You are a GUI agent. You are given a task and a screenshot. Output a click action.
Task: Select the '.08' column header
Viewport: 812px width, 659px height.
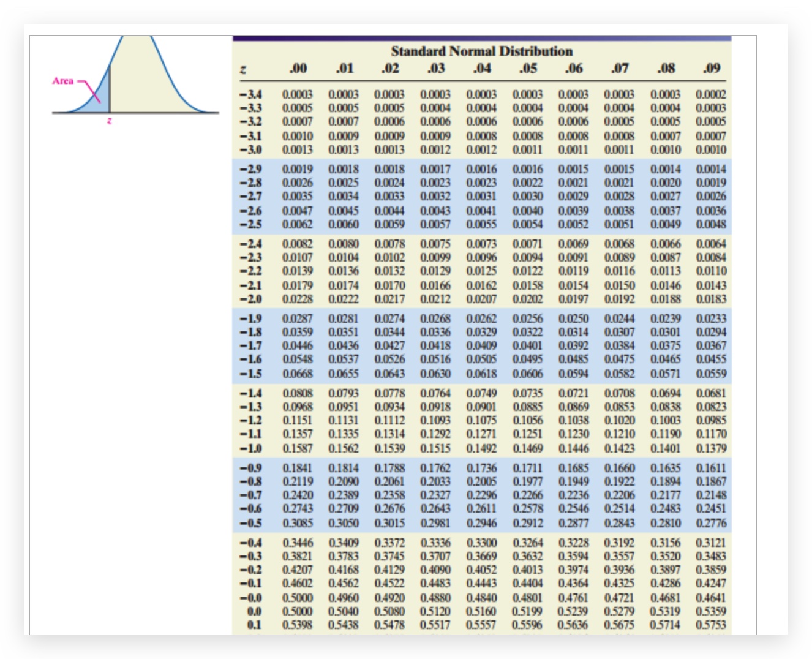[666, 68]
